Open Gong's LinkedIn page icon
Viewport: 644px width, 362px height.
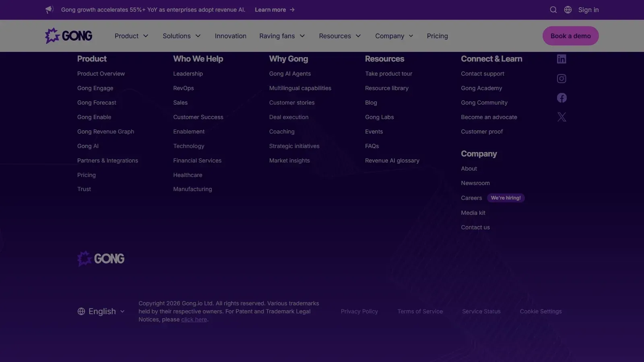point(561,59)
